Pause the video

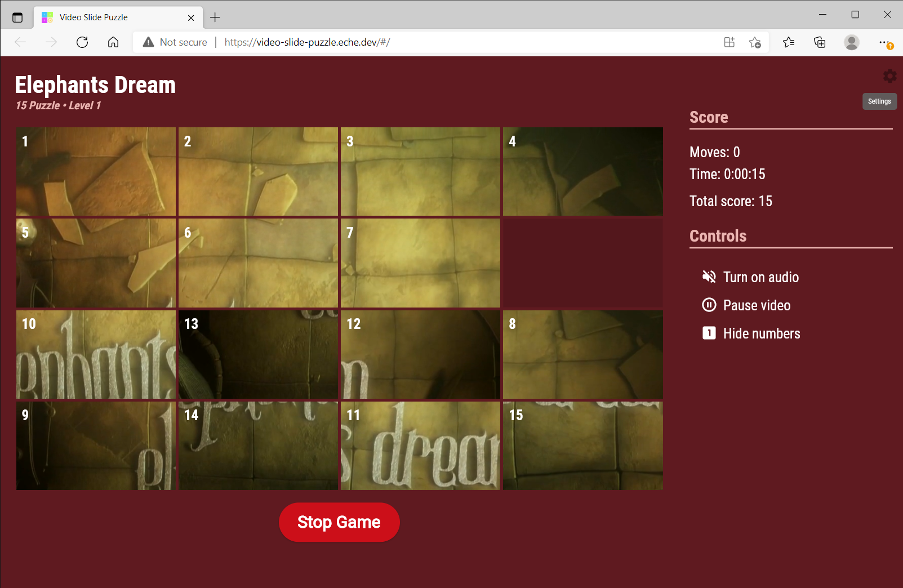point(746,305)
